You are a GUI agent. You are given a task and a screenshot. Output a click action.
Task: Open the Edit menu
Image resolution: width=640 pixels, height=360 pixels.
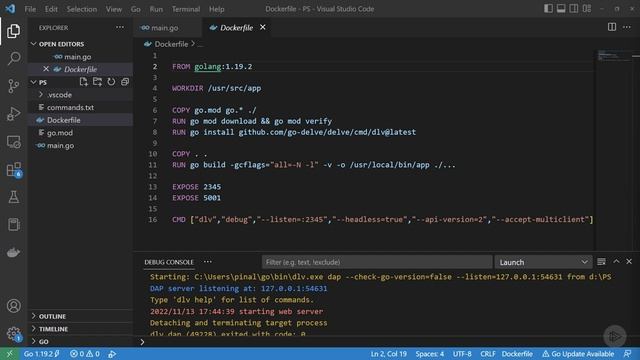click(51, 9)
